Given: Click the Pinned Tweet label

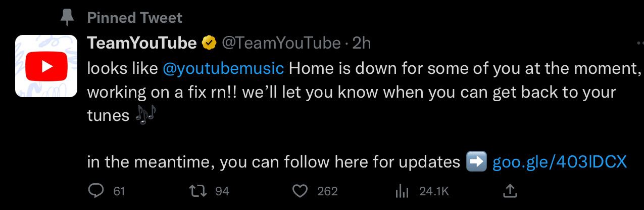Looking at the screenshot, I should (x=134, y=18).
